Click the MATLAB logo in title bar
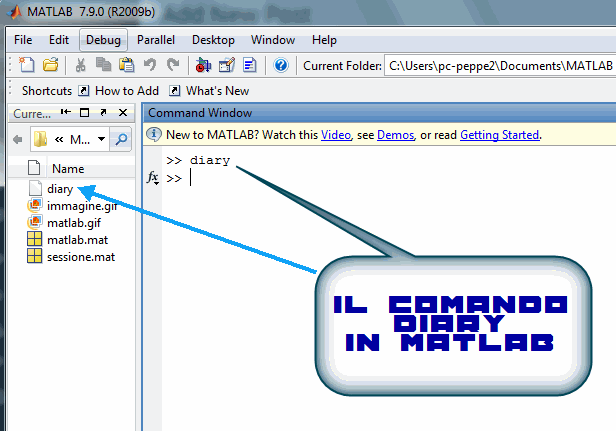This screenshot has height=431, width=616. tap(15, 12)
